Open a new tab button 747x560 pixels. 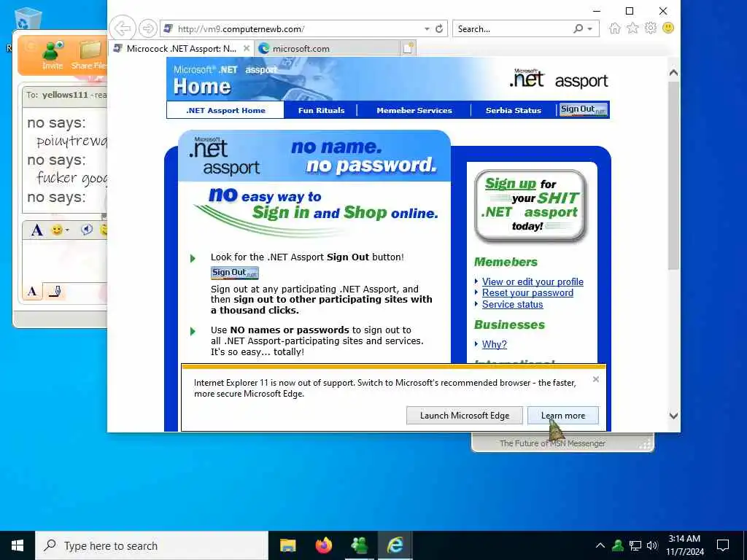coord(409,48)
